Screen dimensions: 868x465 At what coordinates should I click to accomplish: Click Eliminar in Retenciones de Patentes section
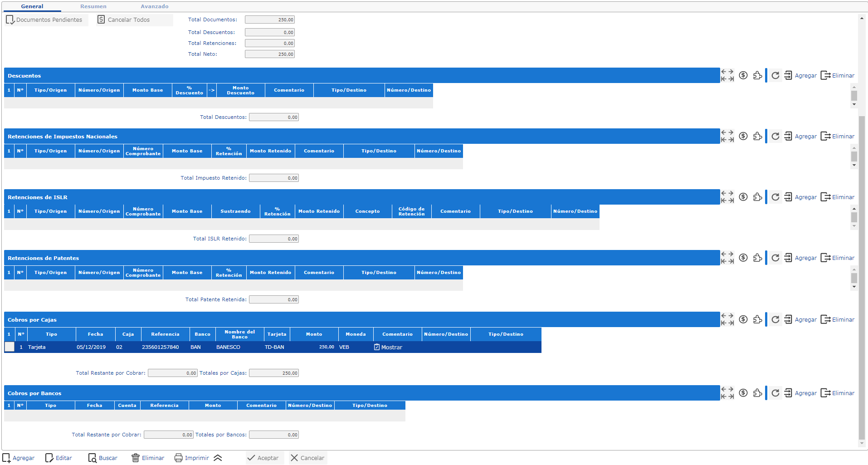pos(838,258)
